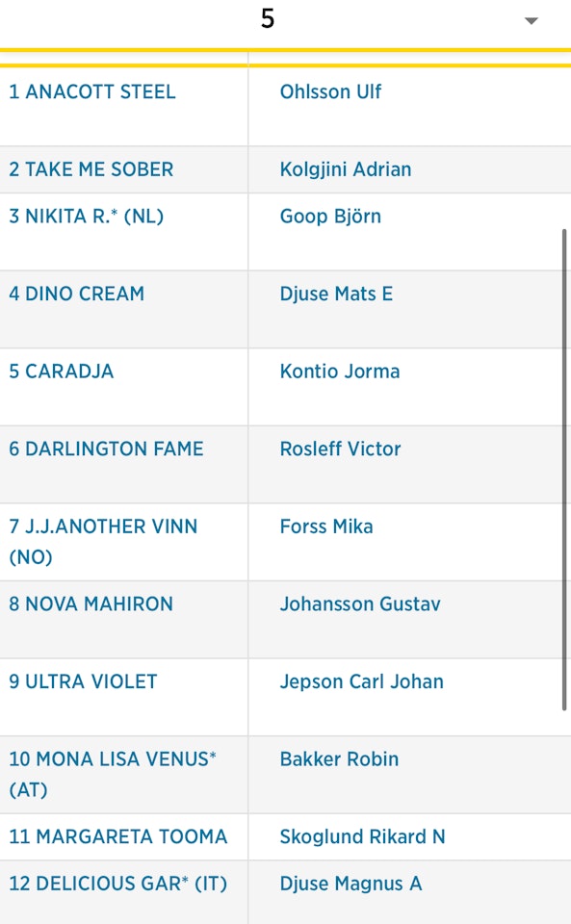This screenshot has height=924, width=571.
Task: Open driver Johansson Gustav
Action: click(x=360, y=604)
